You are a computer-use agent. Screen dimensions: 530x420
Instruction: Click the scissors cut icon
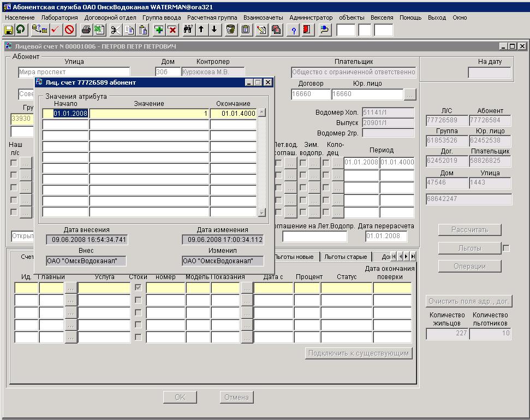pyautogui.click(x=115, y=30)
